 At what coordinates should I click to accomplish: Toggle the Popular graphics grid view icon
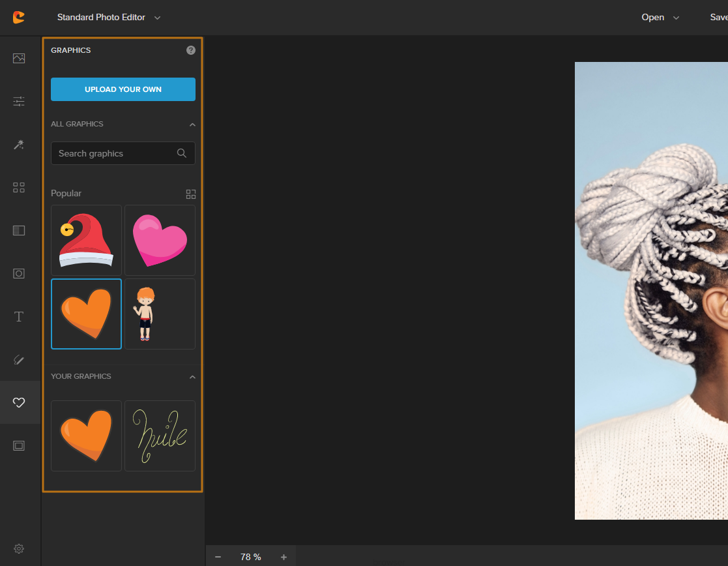190,194
